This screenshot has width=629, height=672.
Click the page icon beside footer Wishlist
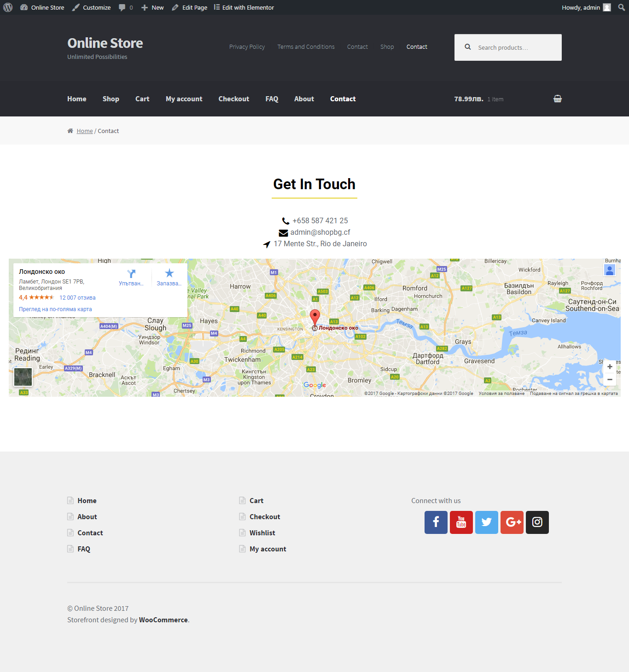coord(242,533)
